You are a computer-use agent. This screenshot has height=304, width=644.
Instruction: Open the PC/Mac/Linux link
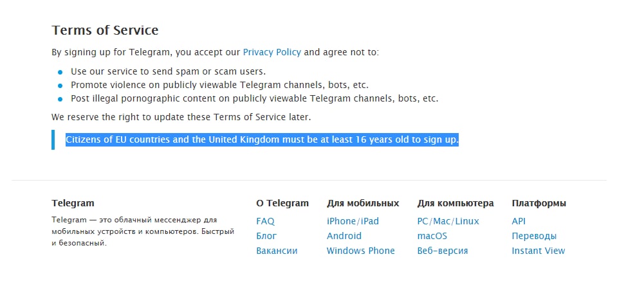[448, 221]
